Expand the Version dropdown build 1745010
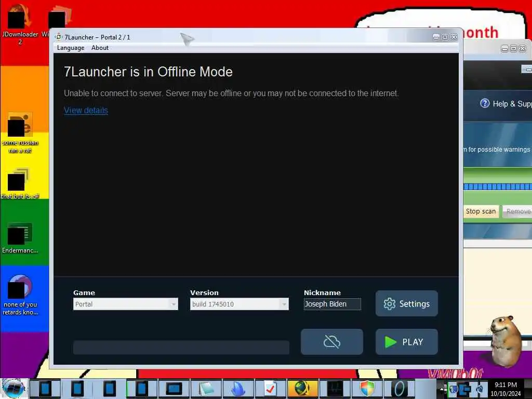 239,304
